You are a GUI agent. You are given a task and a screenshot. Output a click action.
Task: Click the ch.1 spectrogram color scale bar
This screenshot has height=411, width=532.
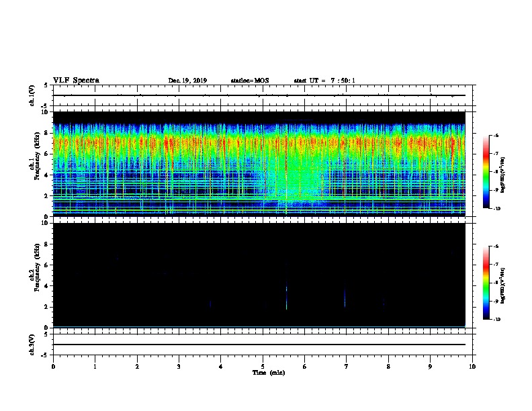(486, 172)
